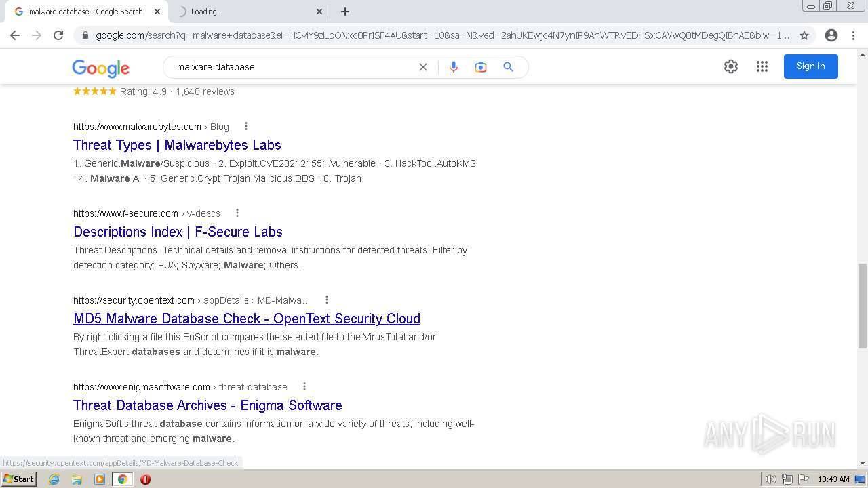Image resolution: width=868 pixels, height=488 pixels.
Task: Open more options for malwarebytes.com result
Action: [x=246, y=127]
